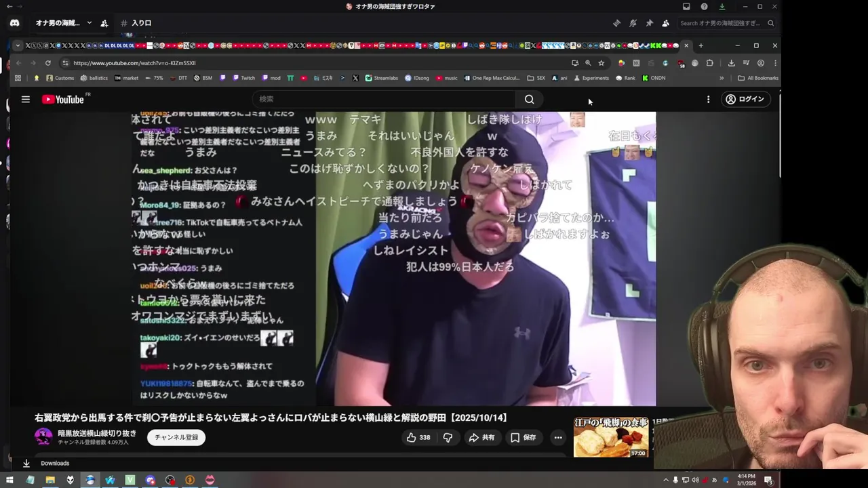868x488 pixels.
Task: Click the チャンネル登録 subscribe button
Action: (x=176, y=437)
